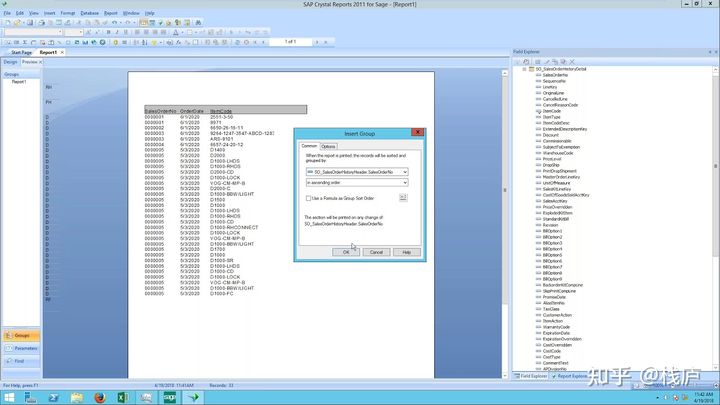This screenshot has width=720, height=405.
Task: Open the Parameters panel in sidebar
Action: pyautogui.click(x=20, y=348)
